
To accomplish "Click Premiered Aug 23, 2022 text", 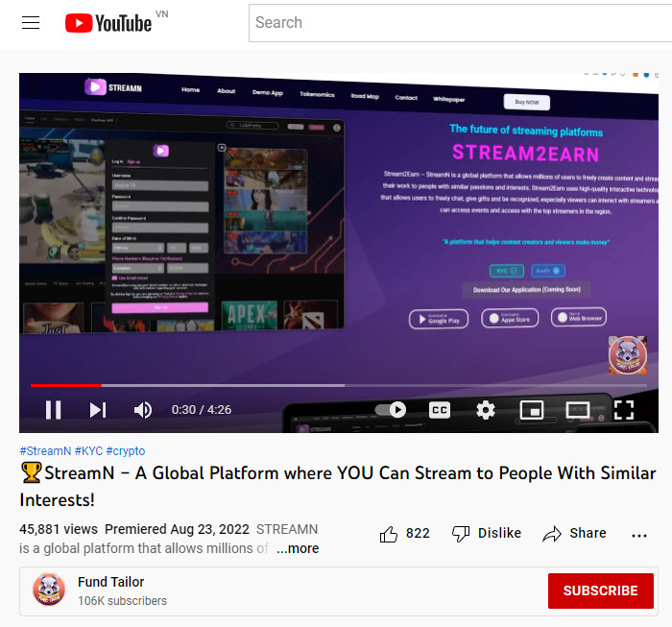I will pyautogui.click(x=177, y=529).
